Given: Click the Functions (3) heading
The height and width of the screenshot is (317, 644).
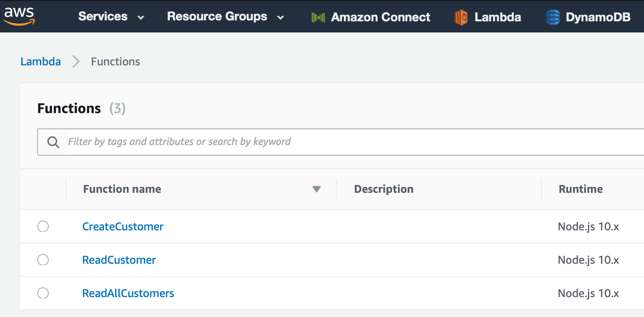Looking at the screenshot, I should tap(82, 108).
